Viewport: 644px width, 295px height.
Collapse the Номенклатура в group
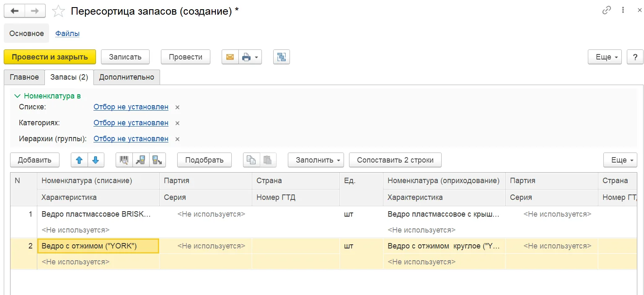(48, 96)
